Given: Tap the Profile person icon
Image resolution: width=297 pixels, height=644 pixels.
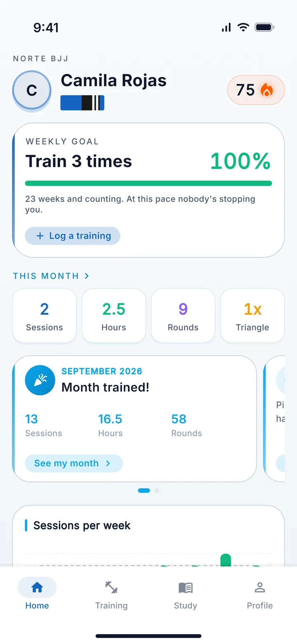Looking at the screenshot, I should pos(260,587).
